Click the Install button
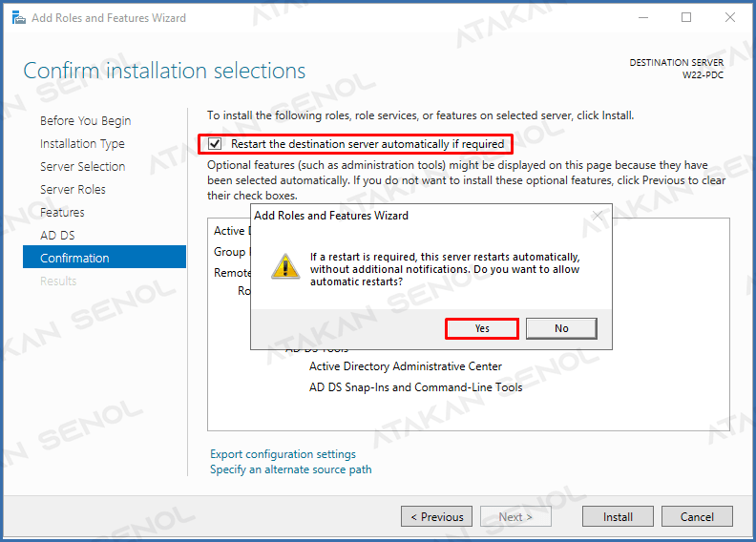The height and width of the screenshot is (542, 756). (x=618, y=516)
